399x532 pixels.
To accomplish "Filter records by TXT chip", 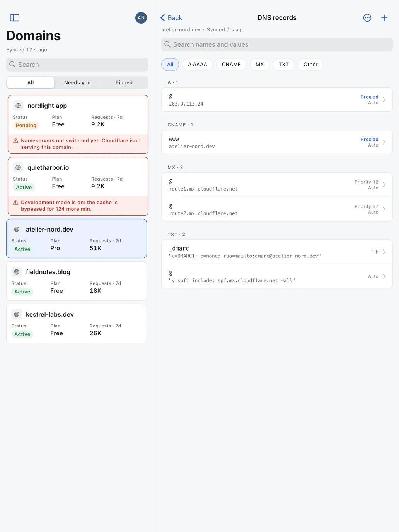I will (284, 65).
